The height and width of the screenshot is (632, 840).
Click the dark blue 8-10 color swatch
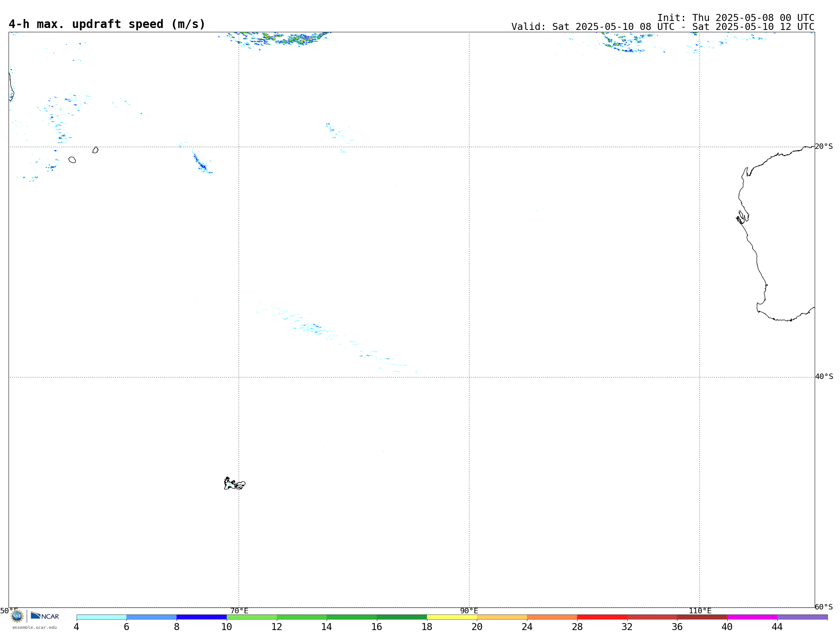[x=201, y=617]
